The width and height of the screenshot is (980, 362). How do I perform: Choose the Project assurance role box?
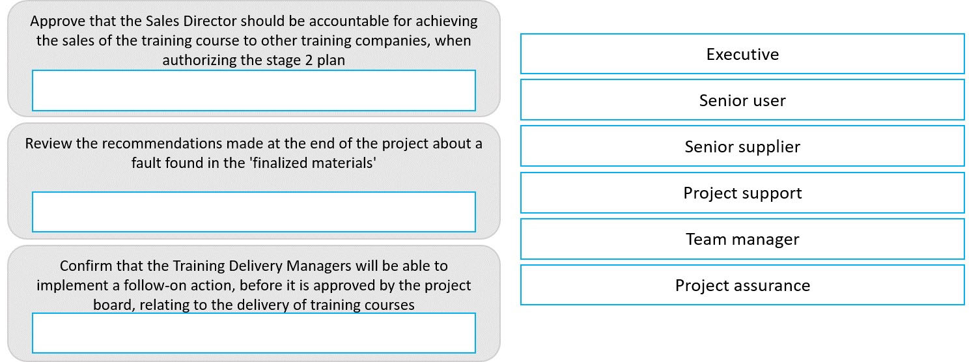[x=742, y=285]
